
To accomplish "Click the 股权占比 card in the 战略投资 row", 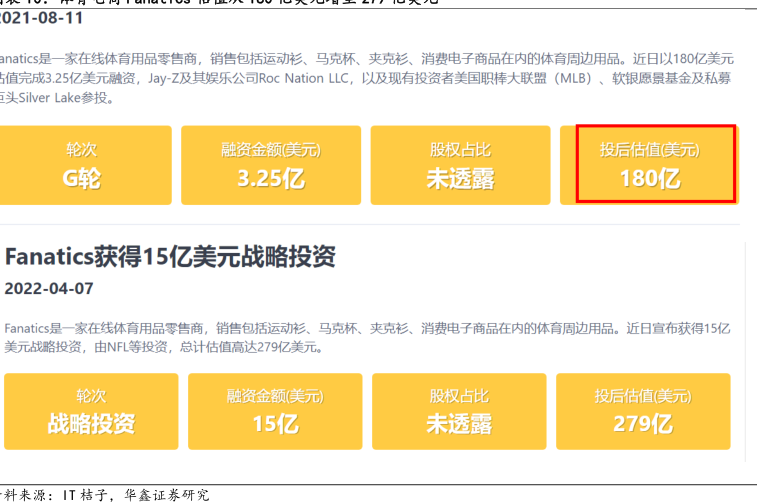I will 459,411.
